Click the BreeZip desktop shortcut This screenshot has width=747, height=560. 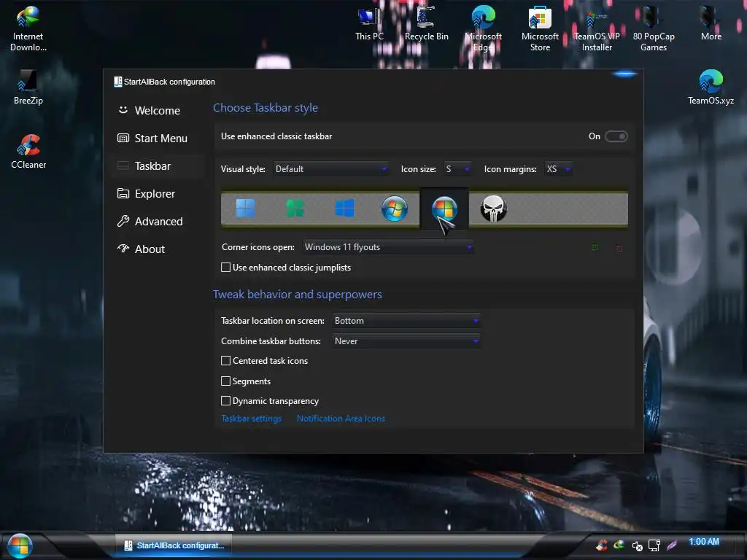(x=28, y=87)
